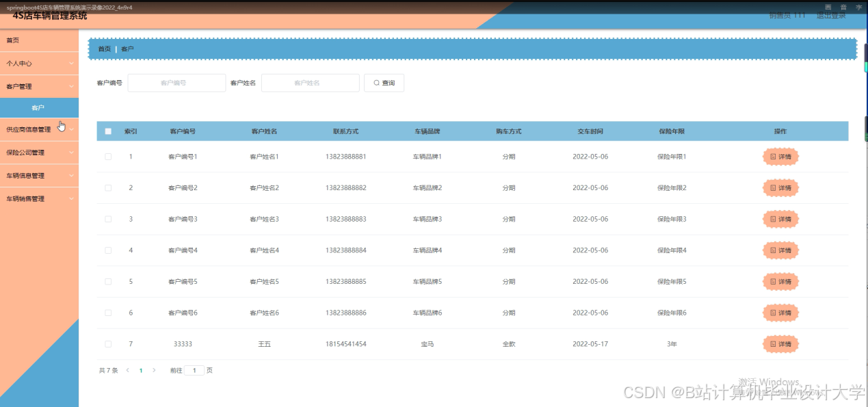Toggle the select-all checkbox in table header

click(108, 131)
